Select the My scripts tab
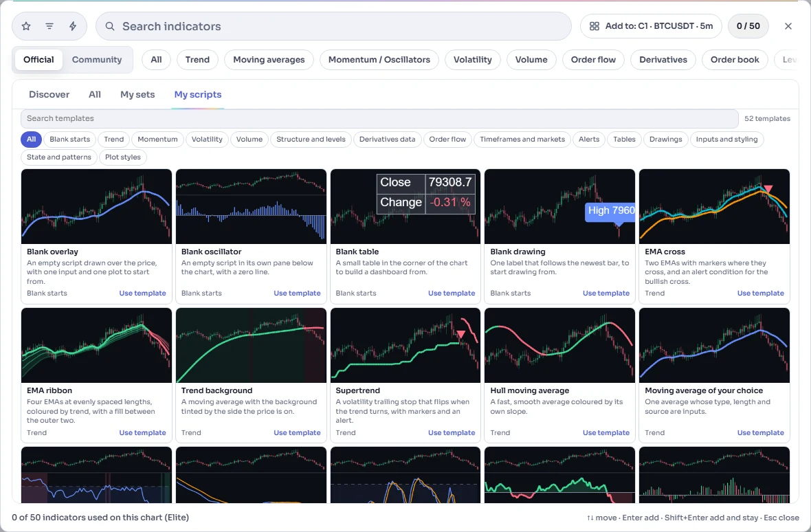Viewport: 811px width, 532px height. pyautogui.click(x=197, y=95)
